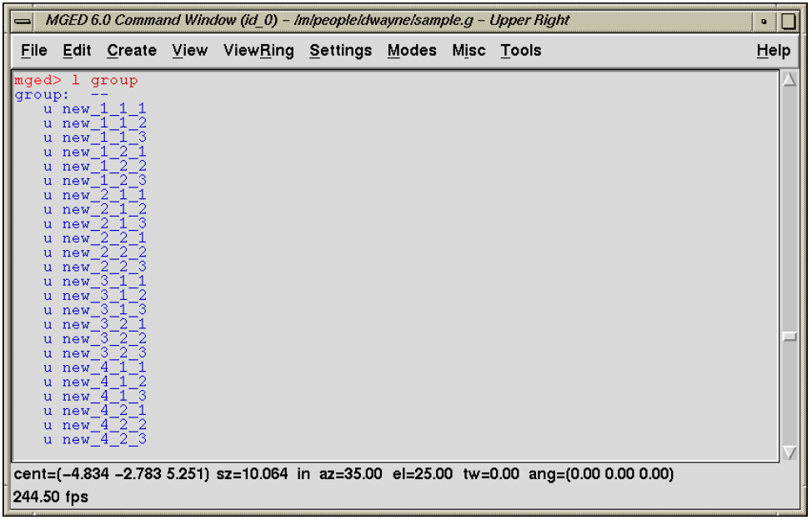Image resolution: width=812 pixels, height=520 pixels.
Task: Open the Misc menu
Action: coord(469,50)
